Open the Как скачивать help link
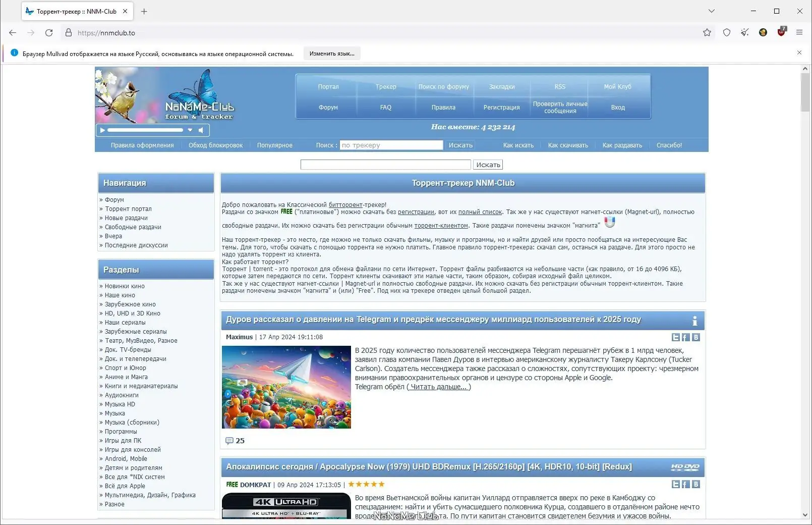The height and width of the screenshot is (525, 812). click(568, 145)
